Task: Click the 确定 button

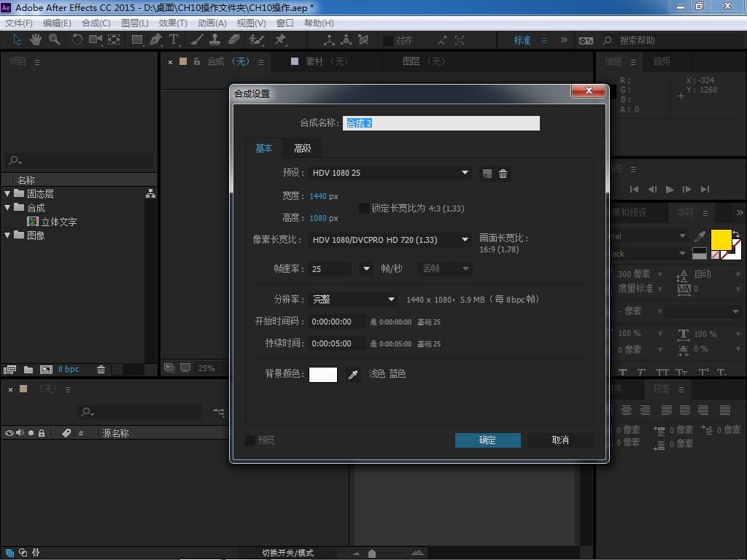Action: [x=487, y=440]
